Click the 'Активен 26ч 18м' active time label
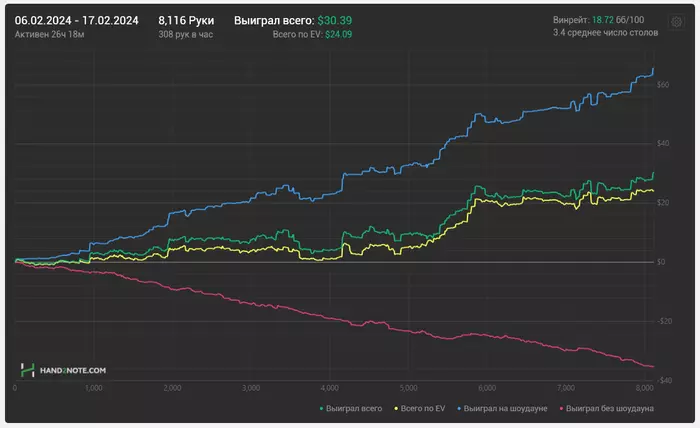700x428 pixels. point(48,34)
